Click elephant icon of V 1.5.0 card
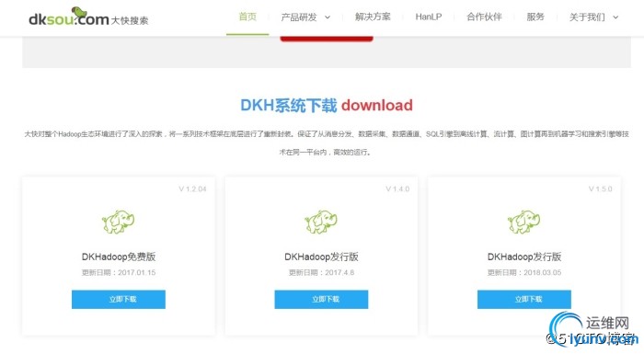This screenshot has height=354, width=644. click(524, 222)
